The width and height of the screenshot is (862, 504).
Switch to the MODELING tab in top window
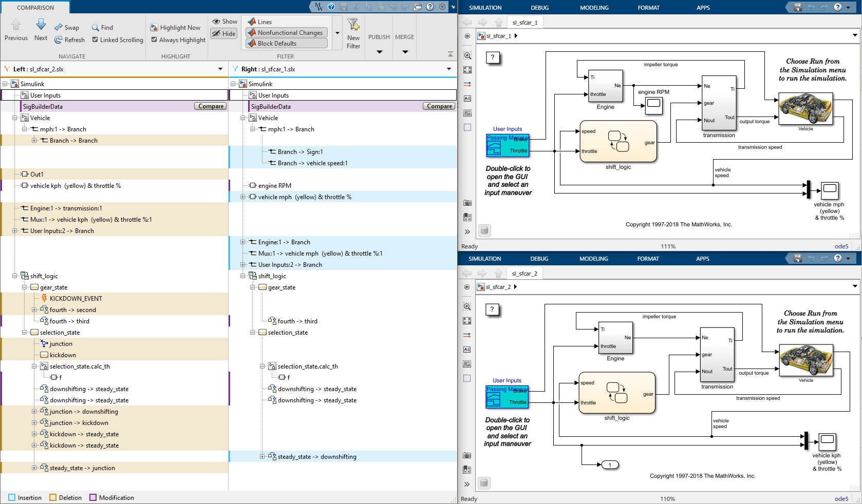[x=594, y=8]
